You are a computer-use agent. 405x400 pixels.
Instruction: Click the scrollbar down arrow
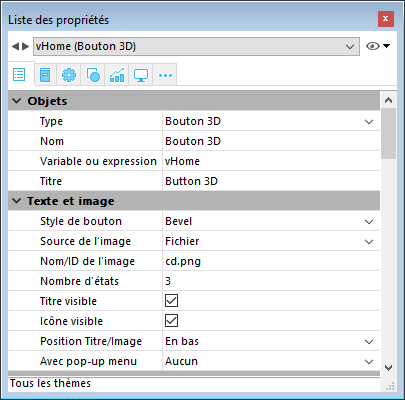pos(388,368)
